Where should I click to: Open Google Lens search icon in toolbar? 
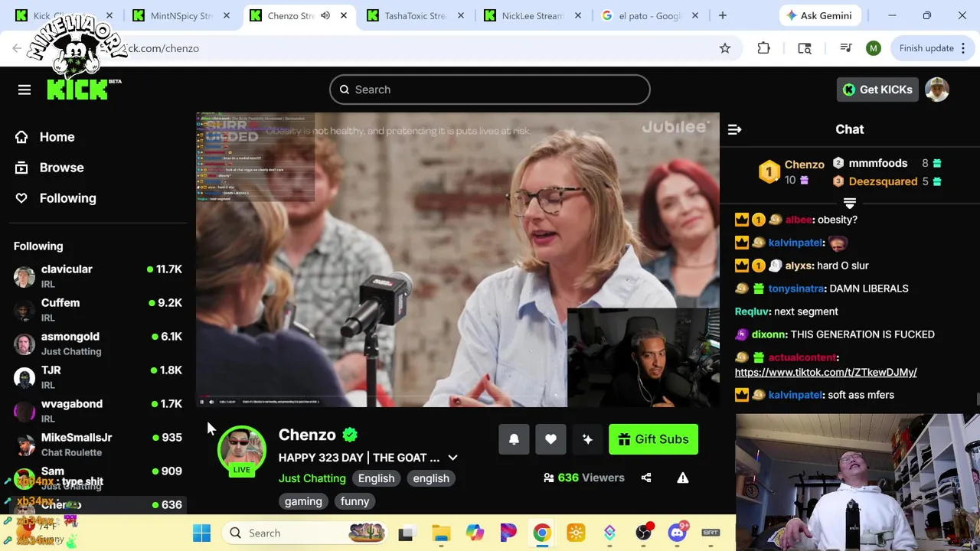805,48
